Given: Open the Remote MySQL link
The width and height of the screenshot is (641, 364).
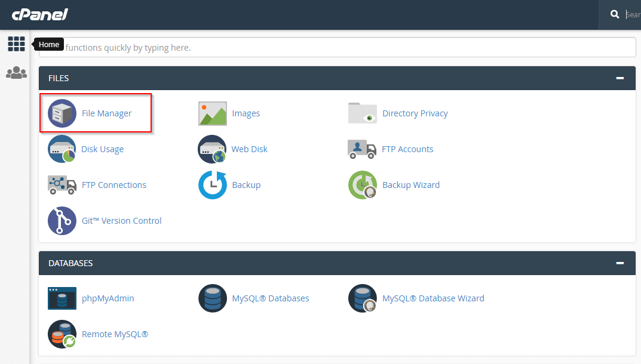Looking at the screenshot, I should pyautogui.click(x=115, y=334).
